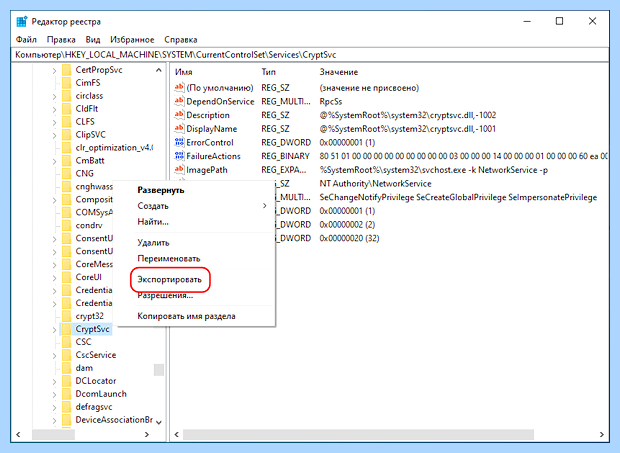Click the string icon beside Description
Screen dimensions: 620x453
point(179,115)
